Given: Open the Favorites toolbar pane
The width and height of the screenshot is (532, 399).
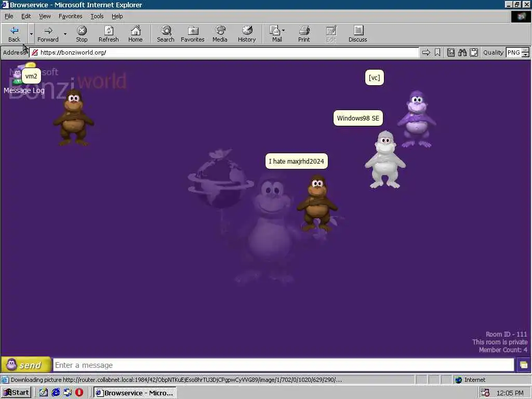Looking at the screenshot, I should pos(193,34).
